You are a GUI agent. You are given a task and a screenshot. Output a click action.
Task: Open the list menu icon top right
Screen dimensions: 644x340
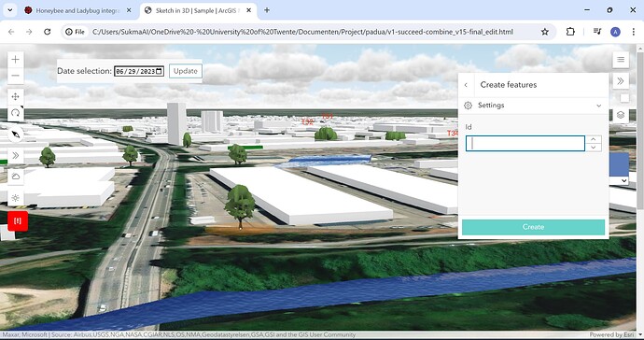click(x=621, y=60)
